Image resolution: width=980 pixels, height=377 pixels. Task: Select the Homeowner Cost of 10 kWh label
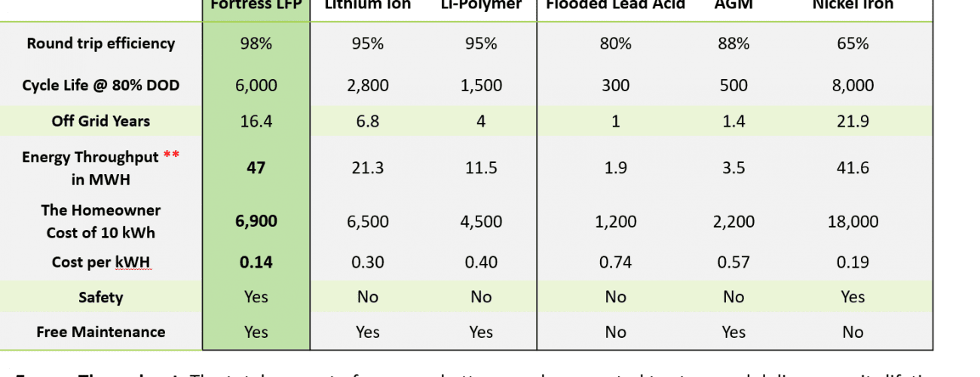[x=100, y=221]
